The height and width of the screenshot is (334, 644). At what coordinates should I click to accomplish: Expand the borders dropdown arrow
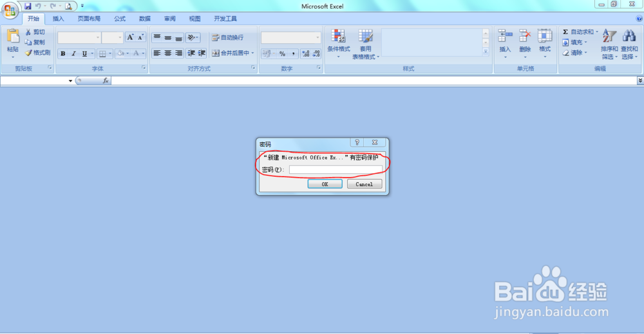point(110,53)
